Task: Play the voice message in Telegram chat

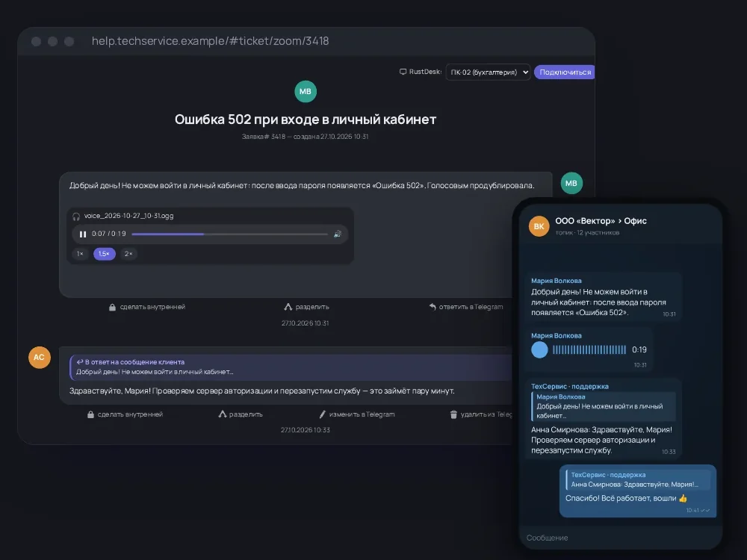Action: [x=539, y=349]
